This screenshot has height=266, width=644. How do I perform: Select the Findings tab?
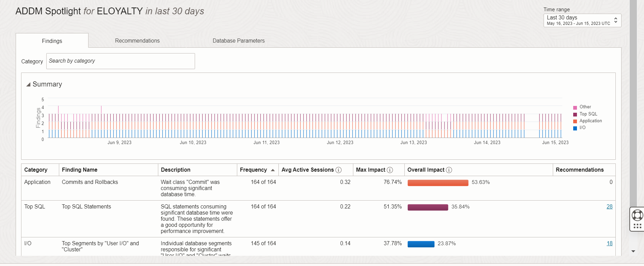(52, 41)
